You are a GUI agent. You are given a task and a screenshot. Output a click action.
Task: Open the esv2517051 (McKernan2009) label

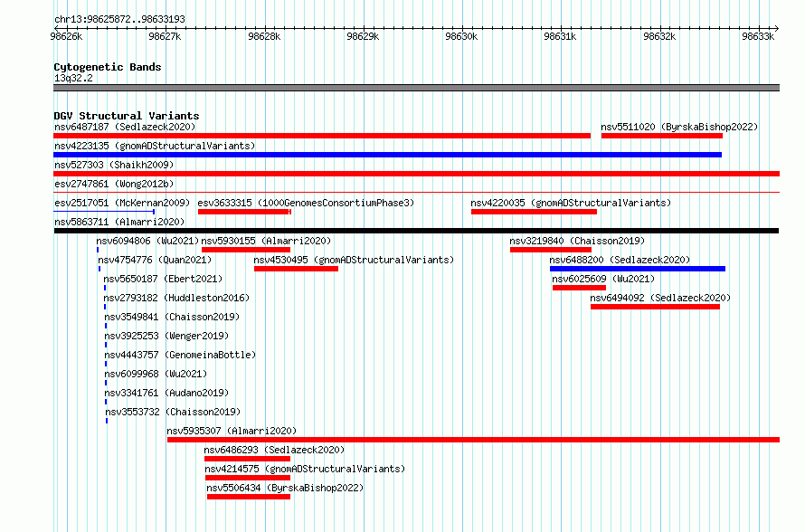(122, 203)
